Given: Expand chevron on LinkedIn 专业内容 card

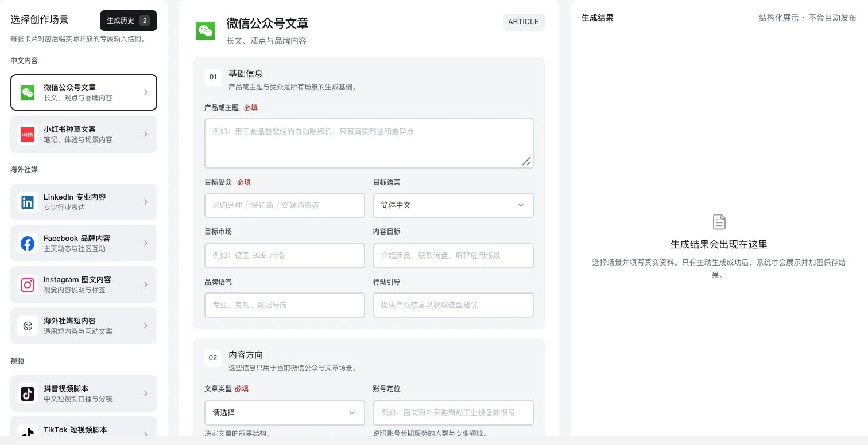Looking at the screenshot, I should 146,202.
